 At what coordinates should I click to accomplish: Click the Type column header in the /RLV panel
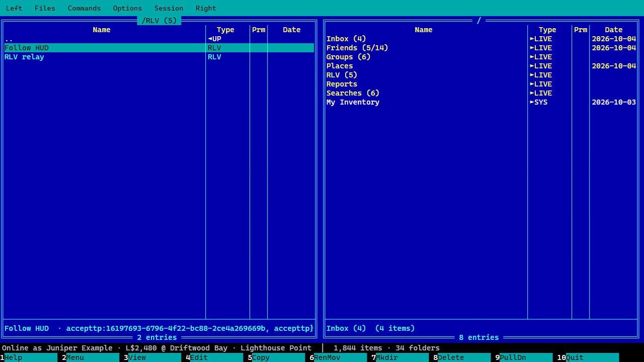click(225, 30)
